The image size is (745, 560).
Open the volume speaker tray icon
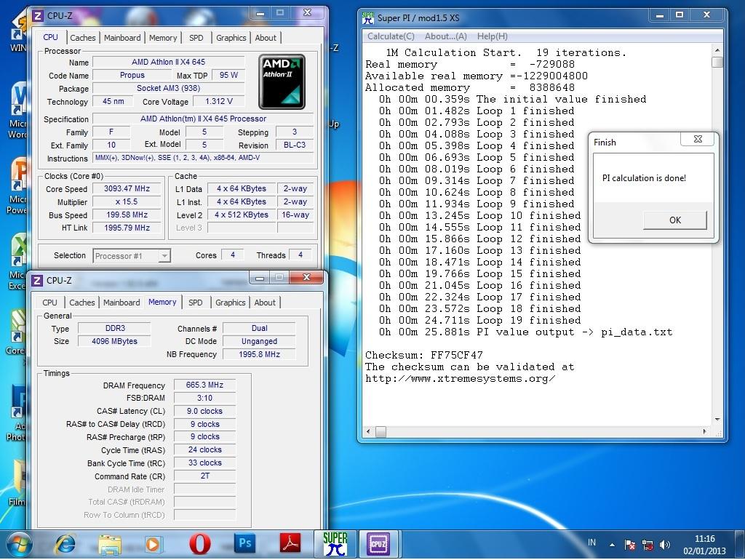tap(665, 545)
